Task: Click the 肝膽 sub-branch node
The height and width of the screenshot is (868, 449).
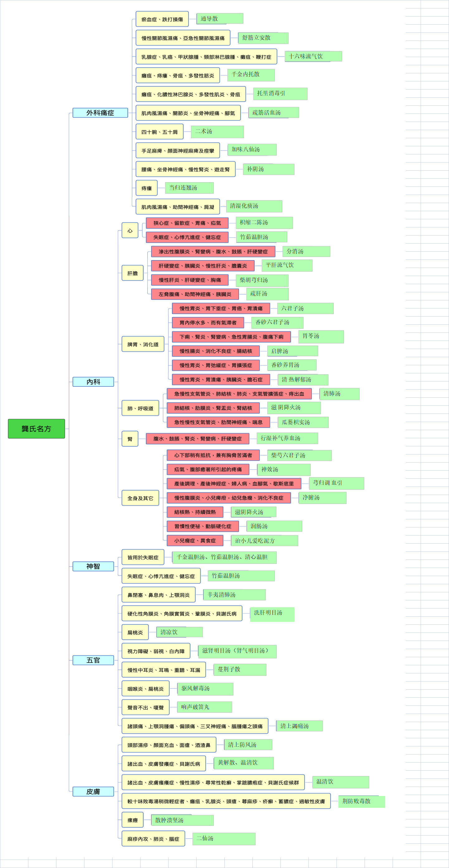Action: pyautogui.click(x=133, y=273)
